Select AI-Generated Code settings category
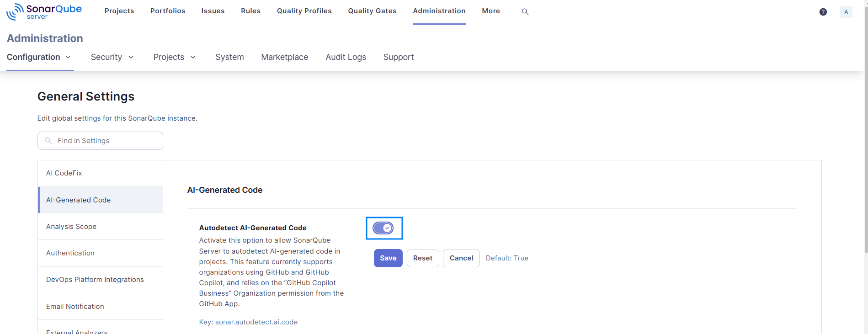Screen dimensions: 868x334 click(x=100, y=200)
